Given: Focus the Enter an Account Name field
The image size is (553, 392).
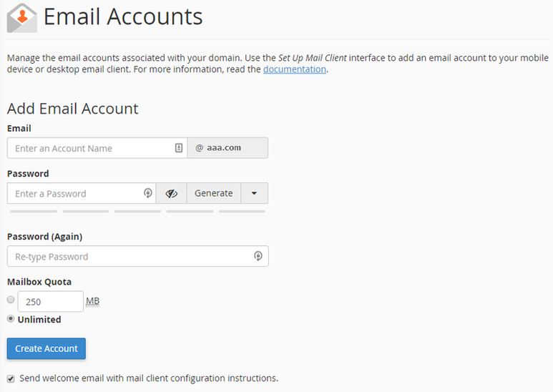Looking at the screenshot, I should pyautogui.click(x=89, y=148).
